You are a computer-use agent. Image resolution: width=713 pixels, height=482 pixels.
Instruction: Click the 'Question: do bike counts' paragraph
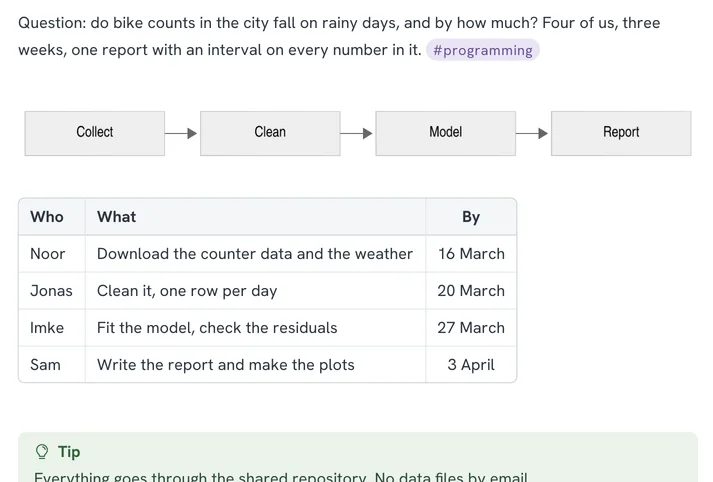point(339,36)
